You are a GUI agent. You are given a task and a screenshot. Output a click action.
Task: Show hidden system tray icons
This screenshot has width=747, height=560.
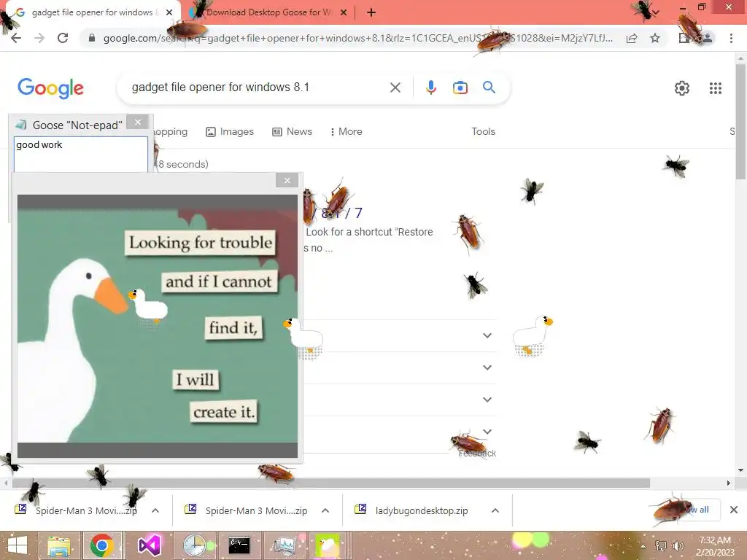click(643, 546)
